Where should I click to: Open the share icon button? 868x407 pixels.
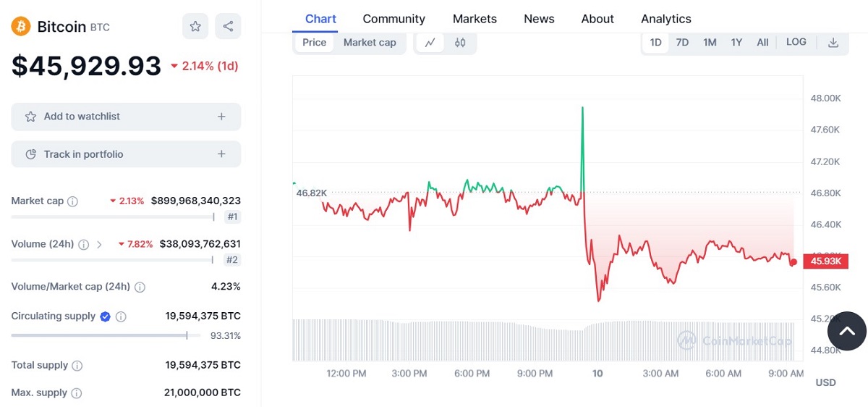[228, 27]
